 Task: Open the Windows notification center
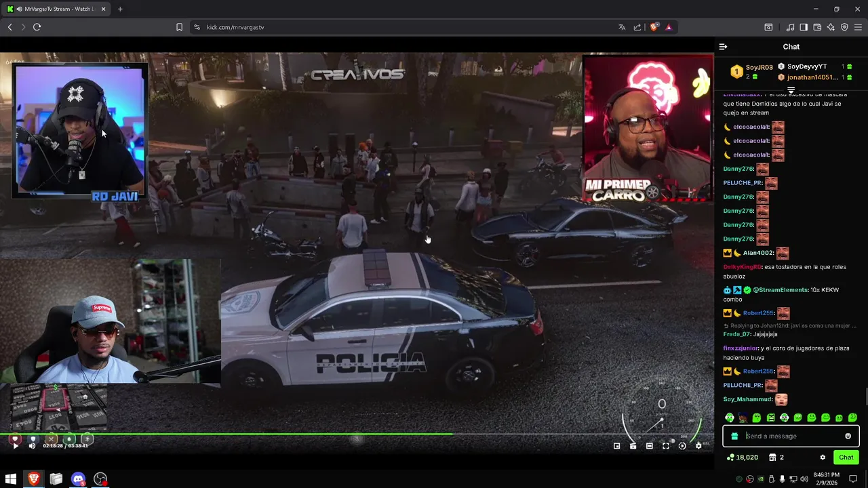(853, 479)
